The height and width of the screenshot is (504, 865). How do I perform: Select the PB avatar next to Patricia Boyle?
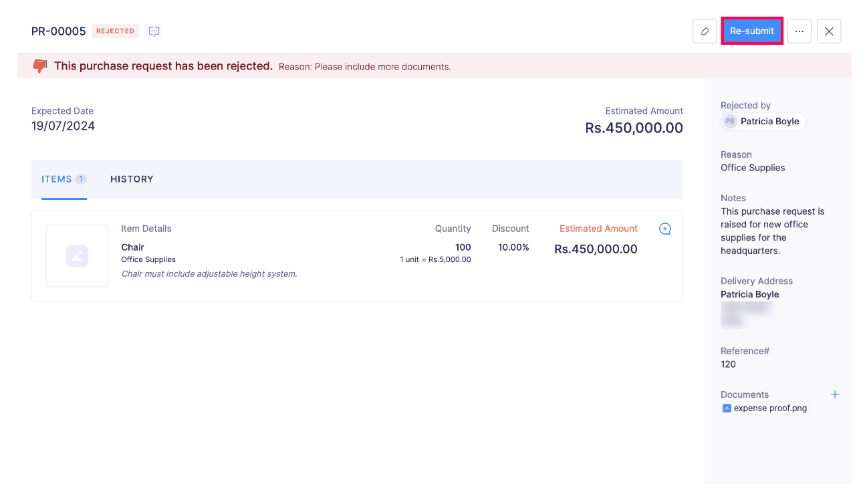(x=729, y=121)
